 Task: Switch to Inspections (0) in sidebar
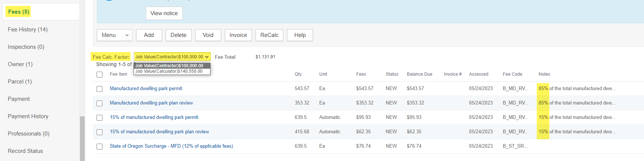(x=26, y=47)
